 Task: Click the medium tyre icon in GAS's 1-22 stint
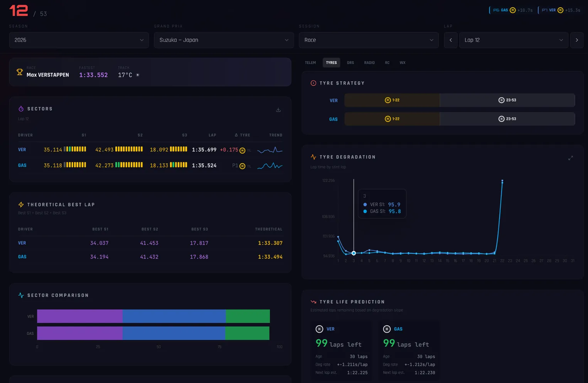point(388,119)
